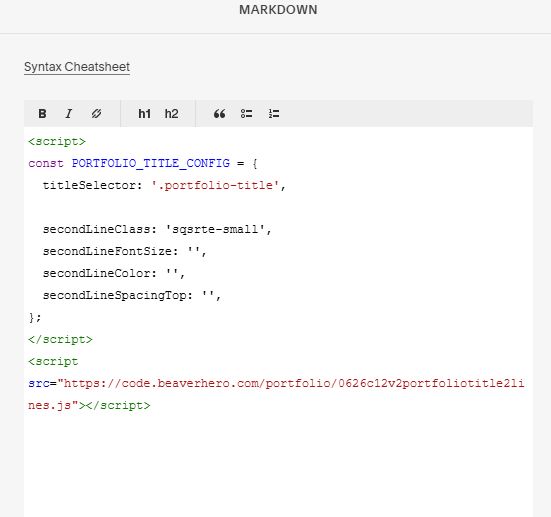551x517 pixels.
Task: Apply the h1 heading style
Action: (144, 114)
